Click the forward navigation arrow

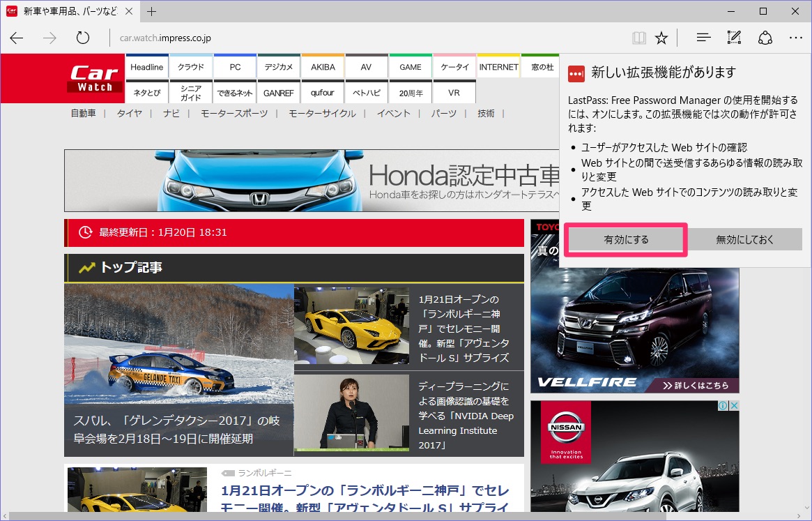point(49,38)
